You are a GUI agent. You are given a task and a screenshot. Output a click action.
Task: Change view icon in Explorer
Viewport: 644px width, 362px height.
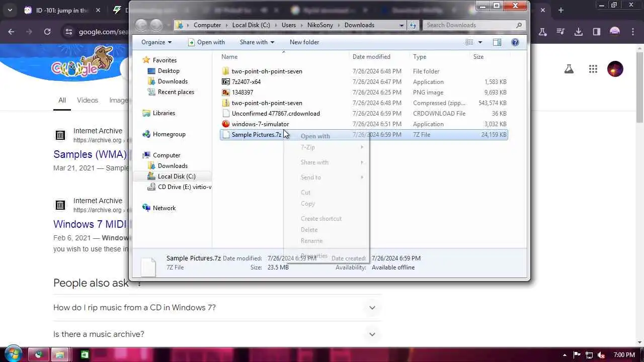(469, 42)
